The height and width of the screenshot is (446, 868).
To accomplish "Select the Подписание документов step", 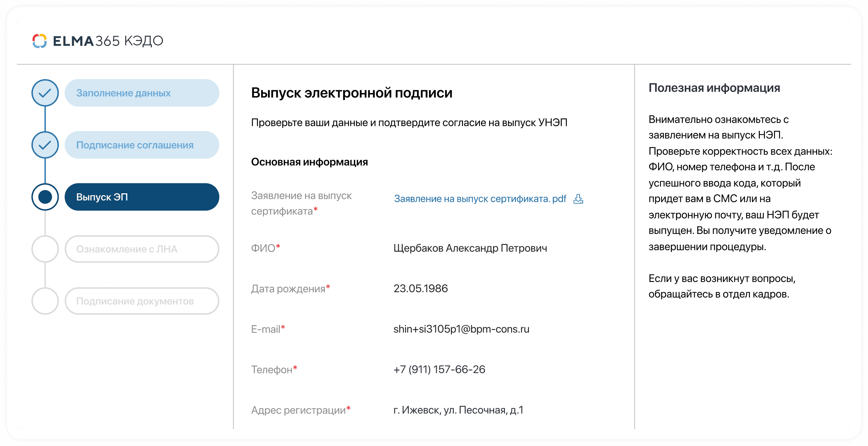I will (x=142, y=301).
